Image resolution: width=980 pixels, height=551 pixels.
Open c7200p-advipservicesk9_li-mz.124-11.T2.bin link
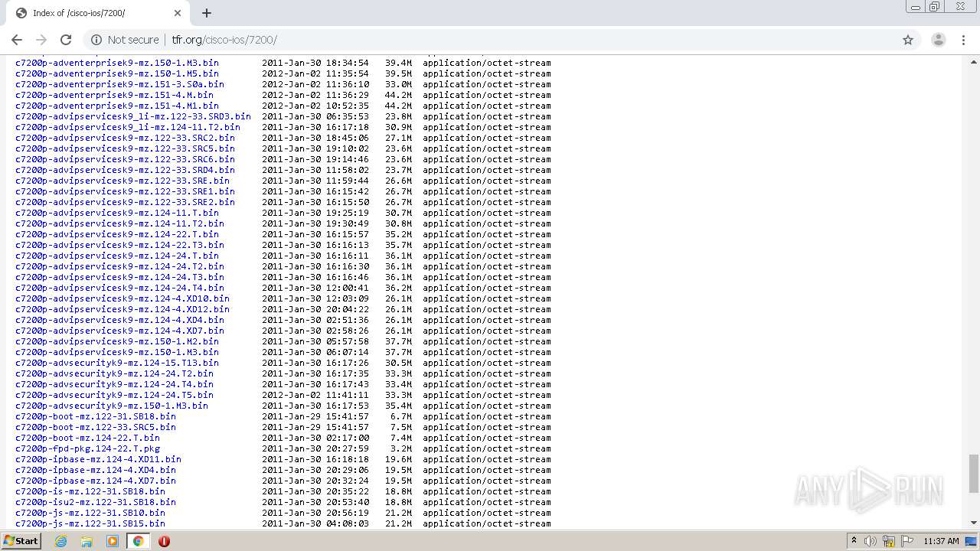tap(128, 127)
